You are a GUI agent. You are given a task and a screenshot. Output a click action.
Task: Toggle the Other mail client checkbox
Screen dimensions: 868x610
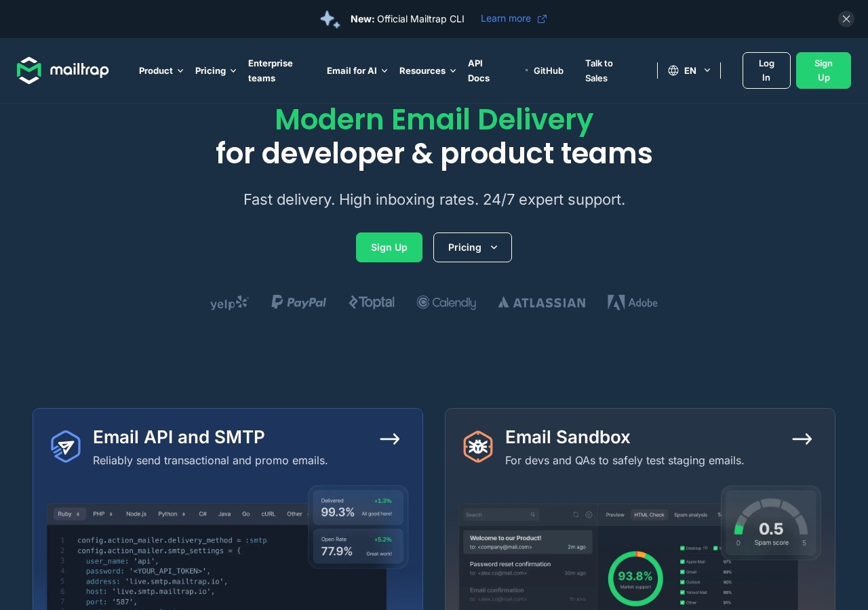point(682,602)
